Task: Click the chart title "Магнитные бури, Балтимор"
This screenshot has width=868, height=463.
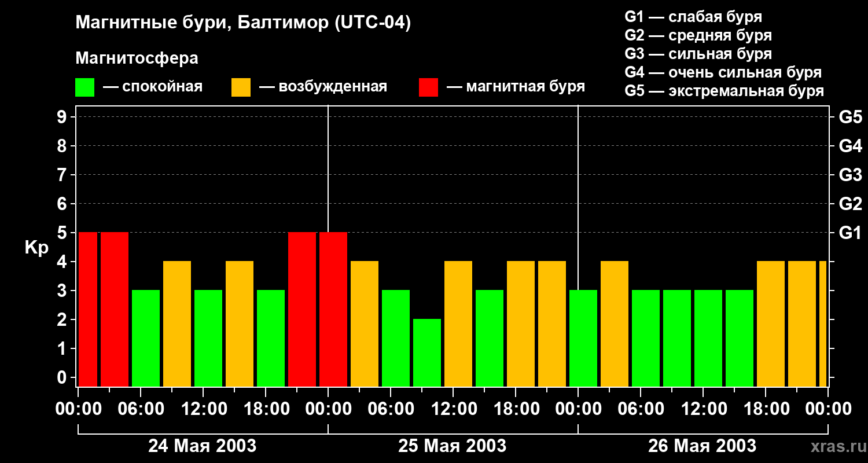Action: [x=243, y=23]
